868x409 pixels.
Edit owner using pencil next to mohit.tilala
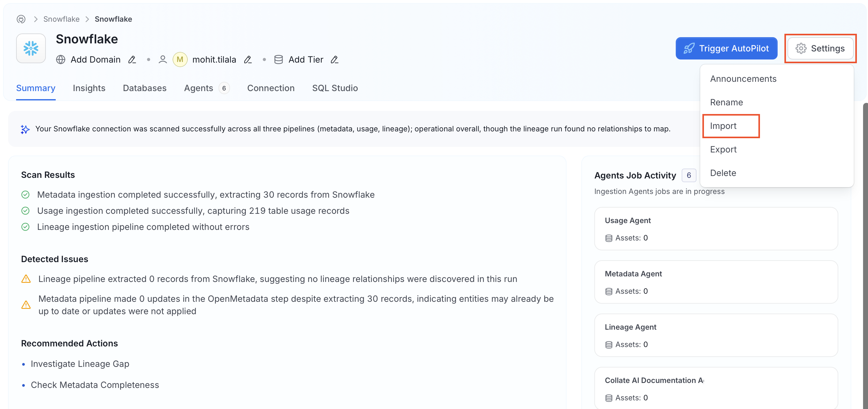pyautogui.click(x=248, y=60)
